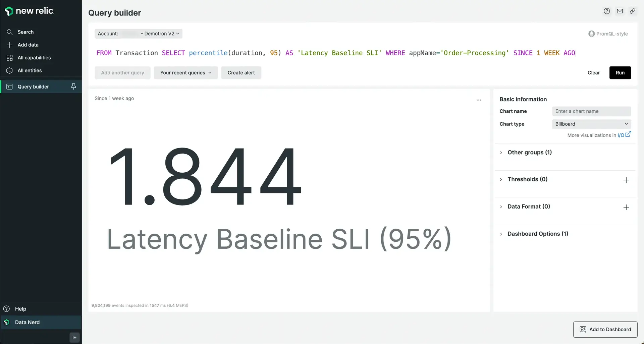Go to All entities in sidebar

tap(30, 70)
